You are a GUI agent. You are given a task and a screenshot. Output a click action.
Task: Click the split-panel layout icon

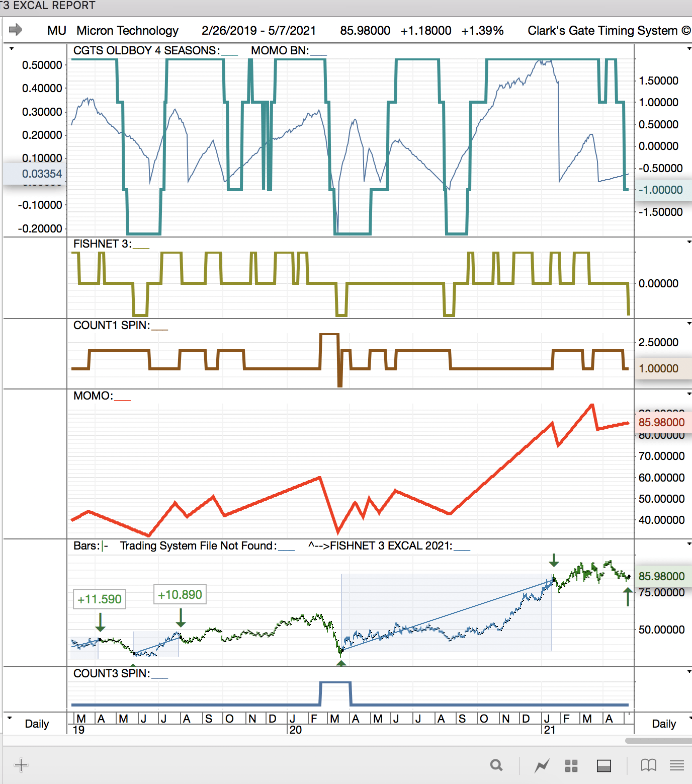603,765
